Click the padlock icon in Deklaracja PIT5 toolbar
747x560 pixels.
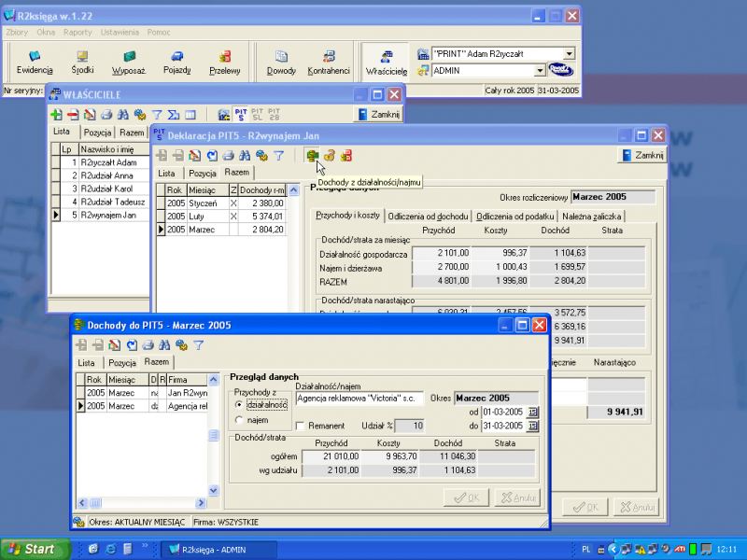(330, 155)
